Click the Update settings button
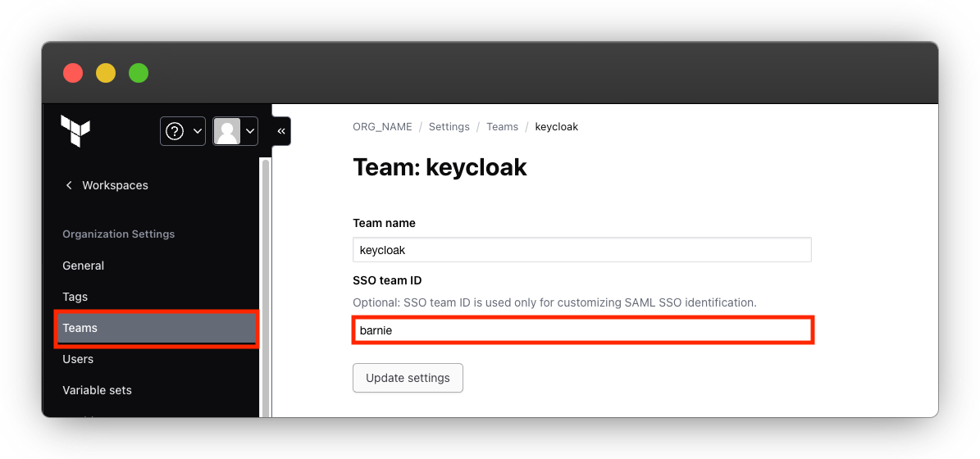This screenshot has height=459, width=980. (408, 378)
